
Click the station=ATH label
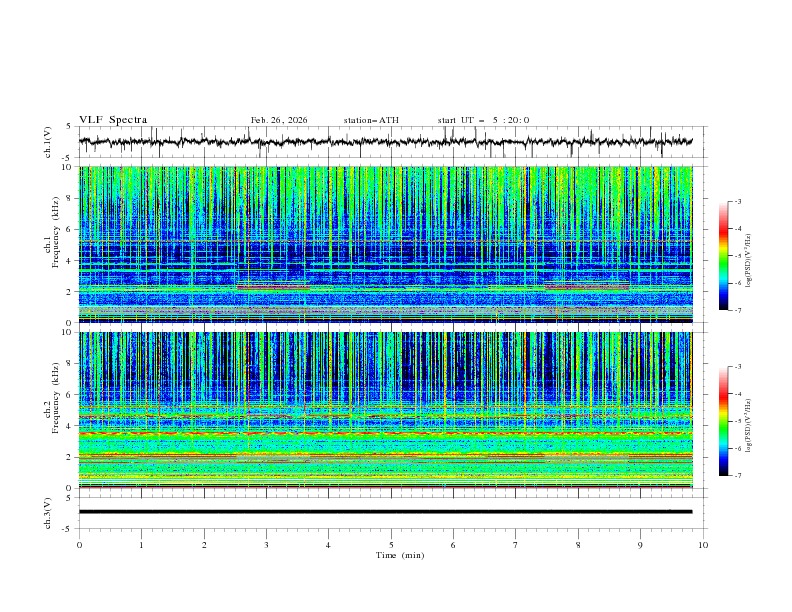[x=371, y=120]
